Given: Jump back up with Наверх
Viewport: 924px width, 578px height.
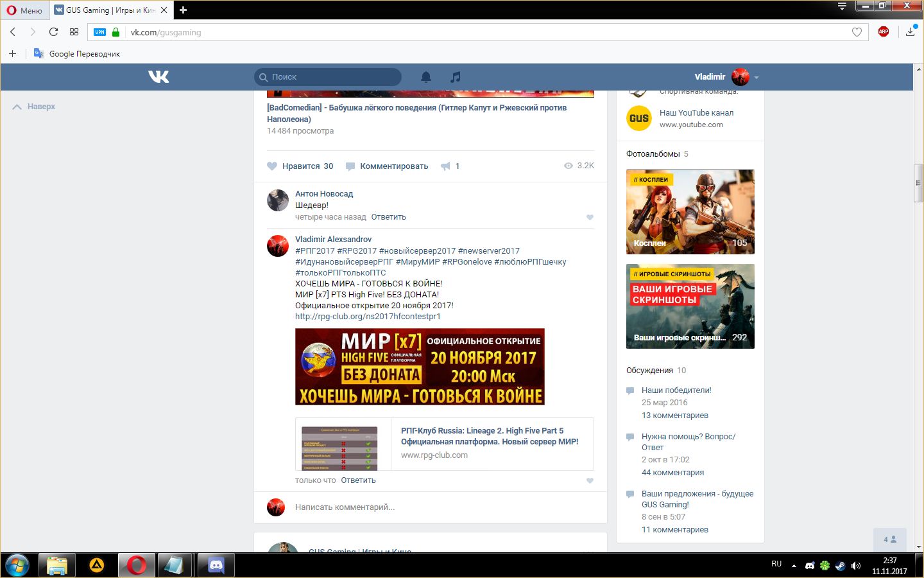Looking at the screenshot, I should pyautogui.click(x=34, y=107).
